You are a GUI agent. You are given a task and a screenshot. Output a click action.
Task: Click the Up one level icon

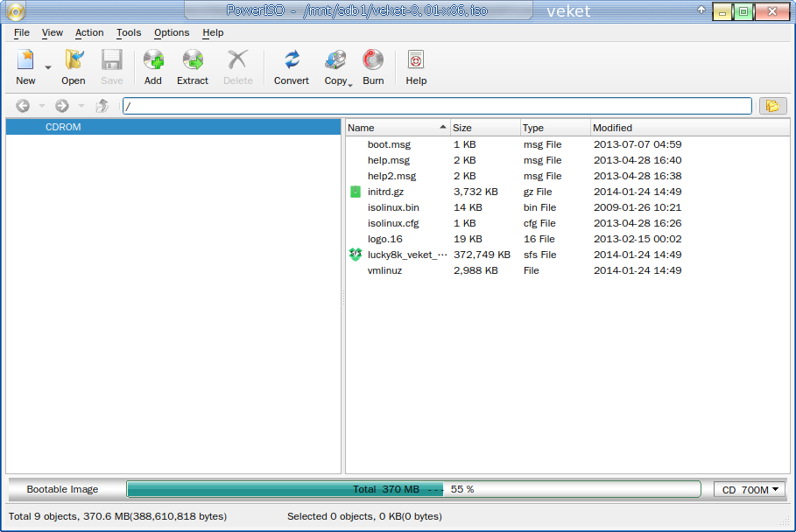pos(102,106)
